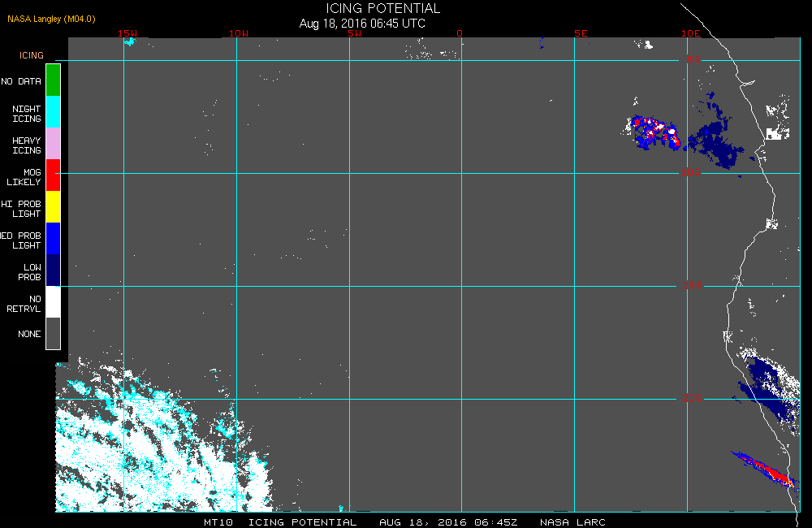Screen dimensions: 812x528
Task: Click the NO DATA legend label
Action: point(21,81)
